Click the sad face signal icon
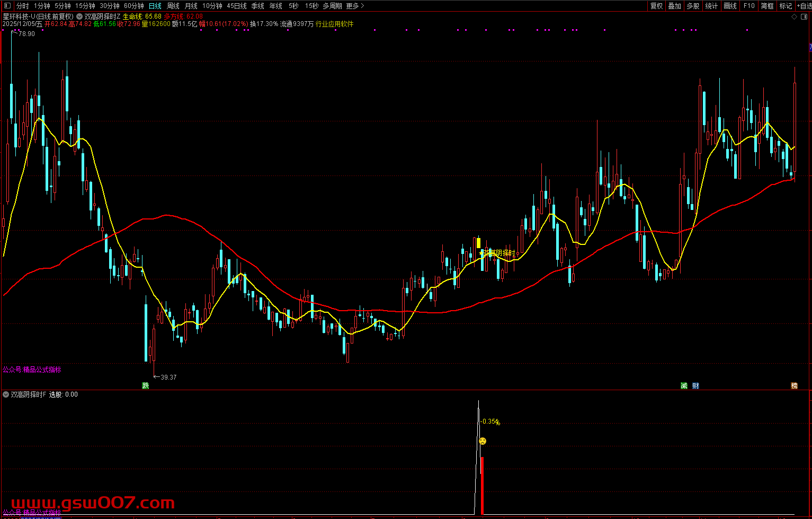 (x=483, y=441)
